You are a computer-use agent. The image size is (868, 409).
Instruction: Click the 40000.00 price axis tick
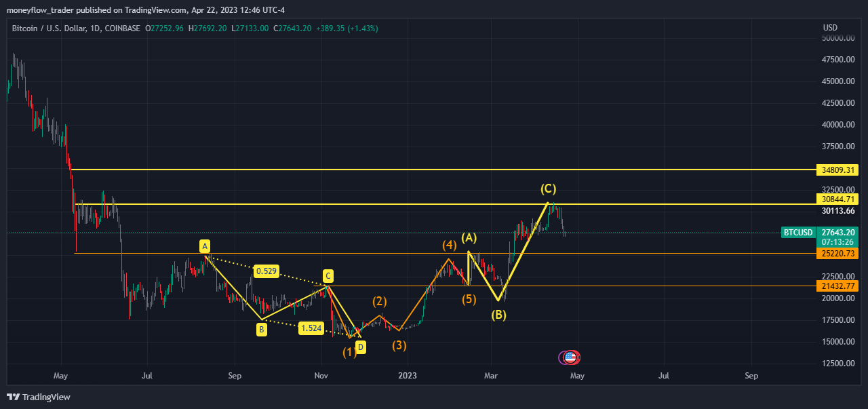point(838,125)
